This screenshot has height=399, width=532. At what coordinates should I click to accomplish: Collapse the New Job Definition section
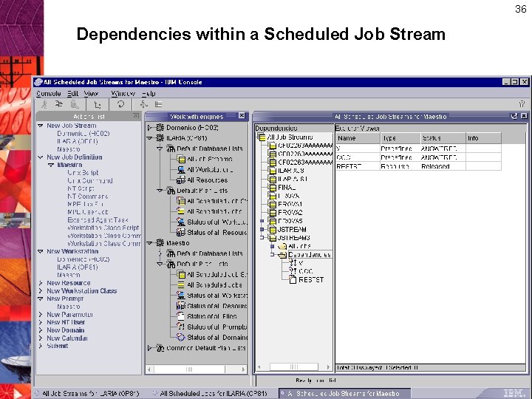(41, 157)
